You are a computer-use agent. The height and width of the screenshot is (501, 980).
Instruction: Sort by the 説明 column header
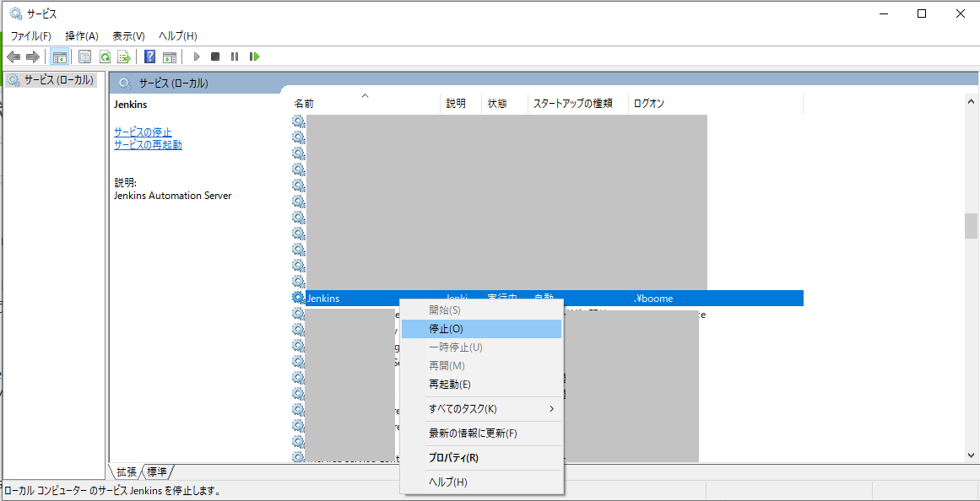coord(461,104)
